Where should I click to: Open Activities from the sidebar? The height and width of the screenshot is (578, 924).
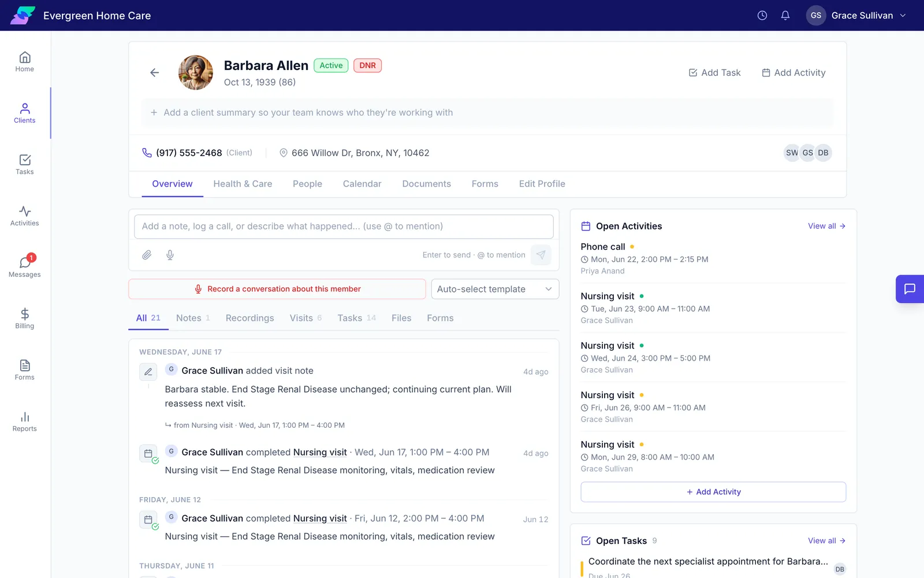[x=25, y=216]
